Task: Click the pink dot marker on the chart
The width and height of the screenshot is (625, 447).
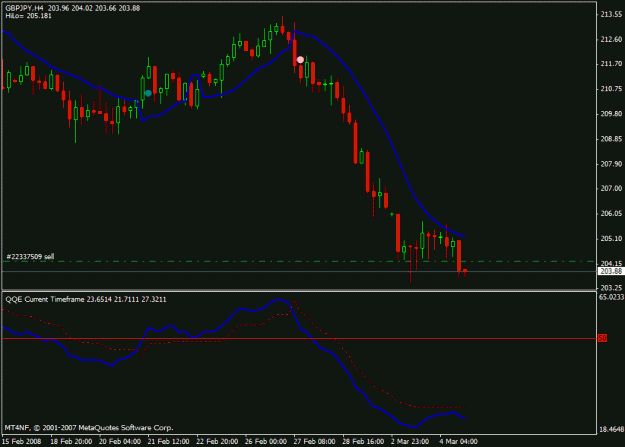Action: coord(300,60)
